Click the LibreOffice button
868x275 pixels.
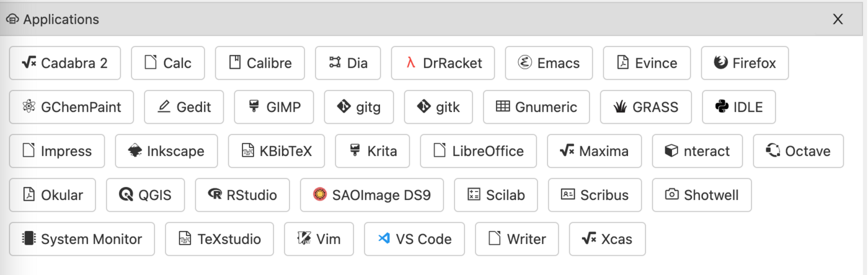478,151
